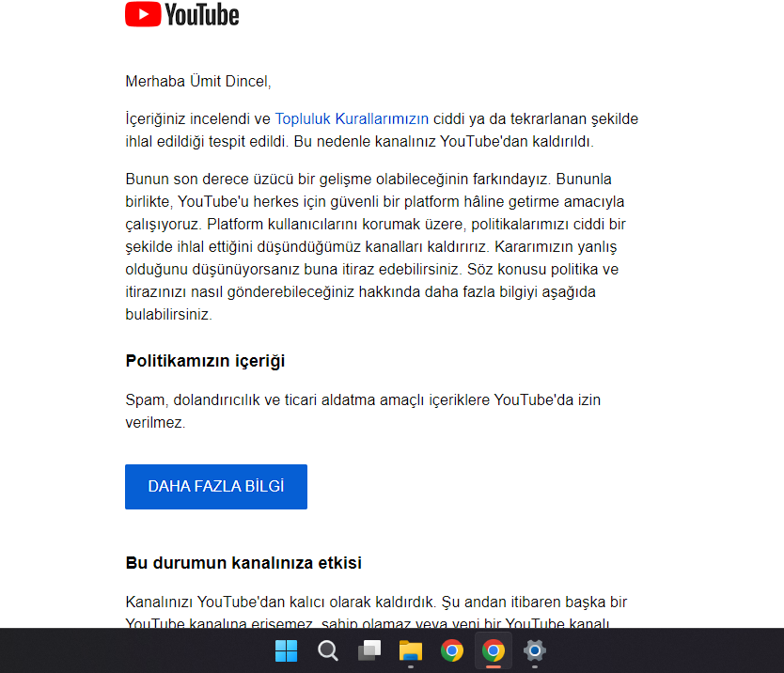Click the DAHA FAZLA BİLGİ button
784x673 pixels.
click(x=216, y=487)
